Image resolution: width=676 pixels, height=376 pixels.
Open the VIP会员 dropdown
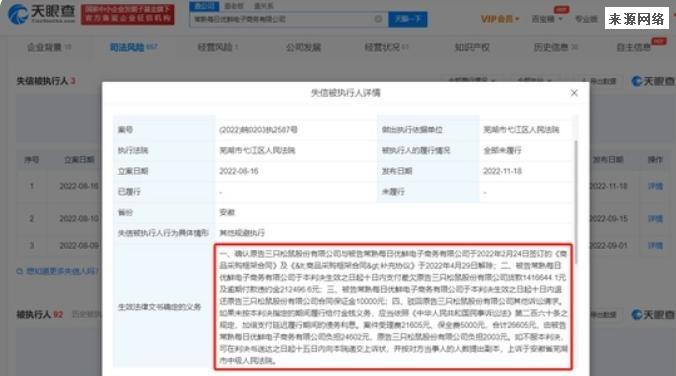(500, 19)
